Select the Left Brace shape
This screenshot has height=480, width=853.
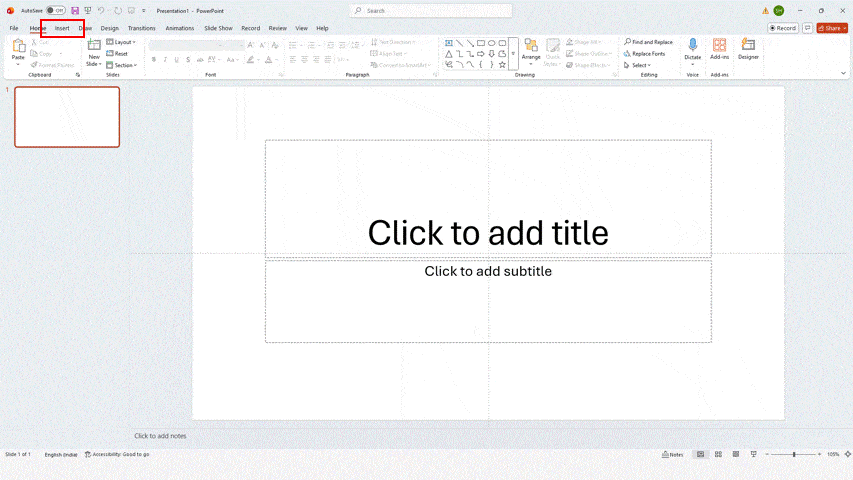(x=481, y=65)
